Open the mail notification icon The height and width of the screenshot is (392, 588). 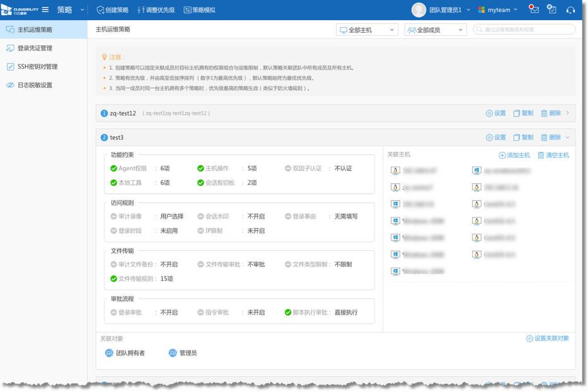click(x=534, y=9)
